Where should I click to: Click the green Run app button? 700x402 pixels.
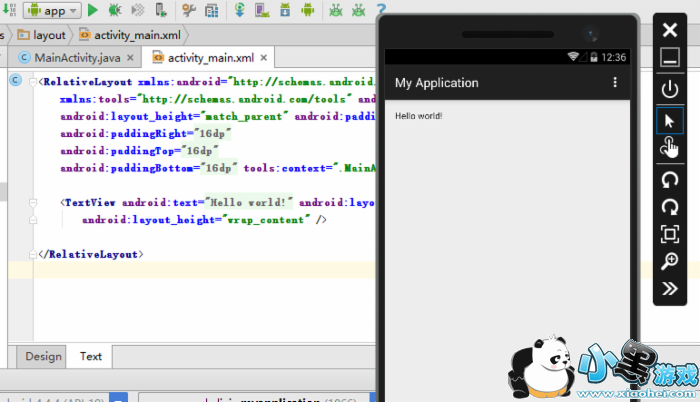[92, 10]
